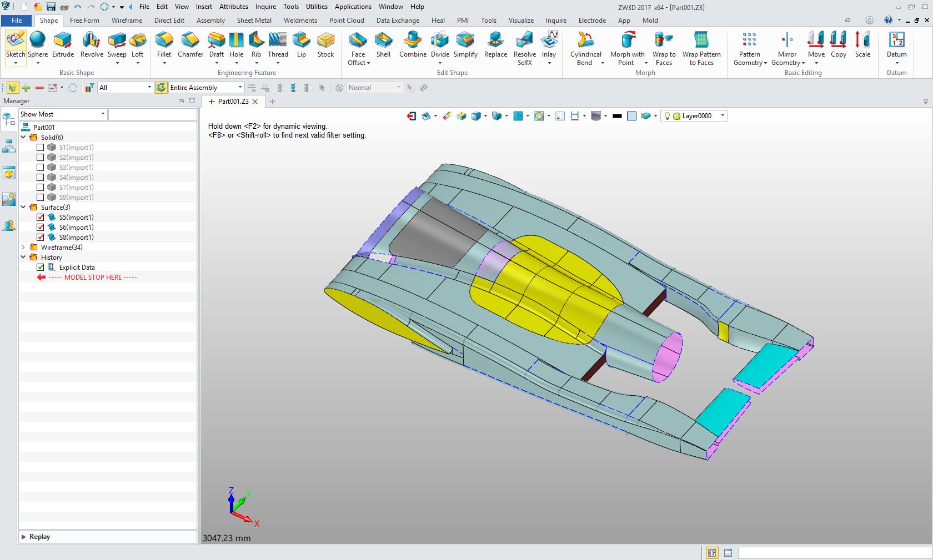Open the Inquire menu in menu bar

point(265,7)
